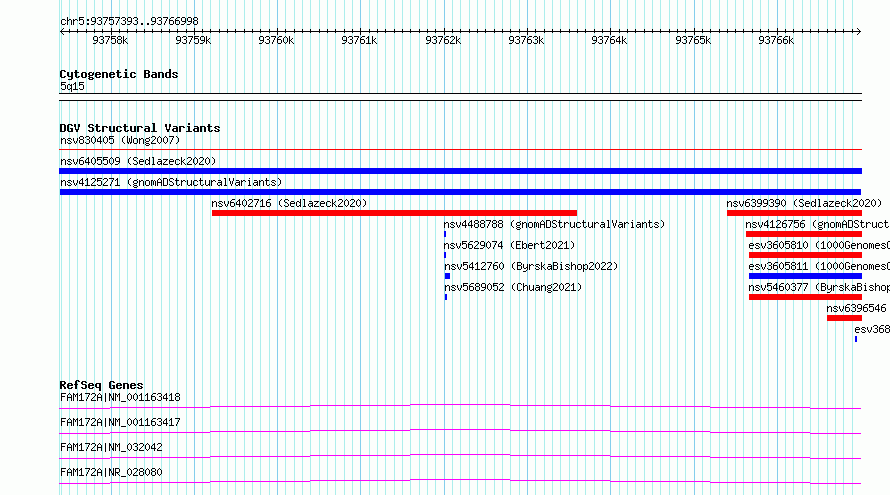This screenshot has height=495, width=890.
Task: Click the 93761k ruler tick label
Action: click(359, 40)
